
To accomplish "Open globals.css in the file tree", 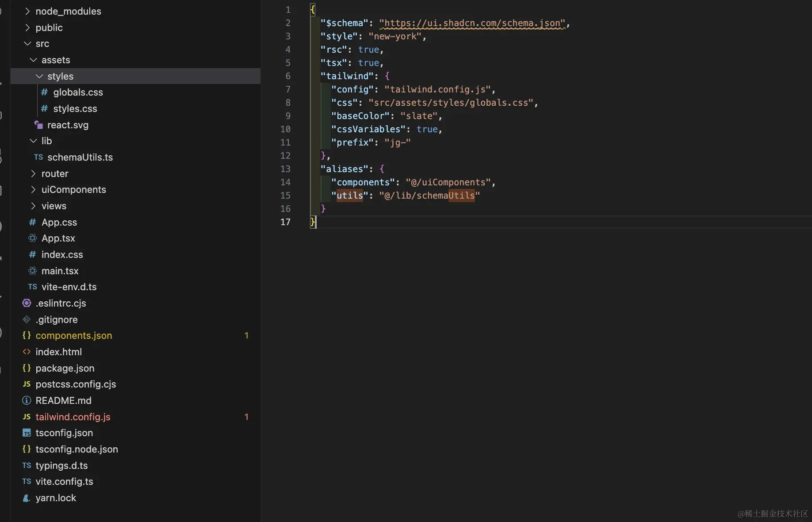I will 78,92.
